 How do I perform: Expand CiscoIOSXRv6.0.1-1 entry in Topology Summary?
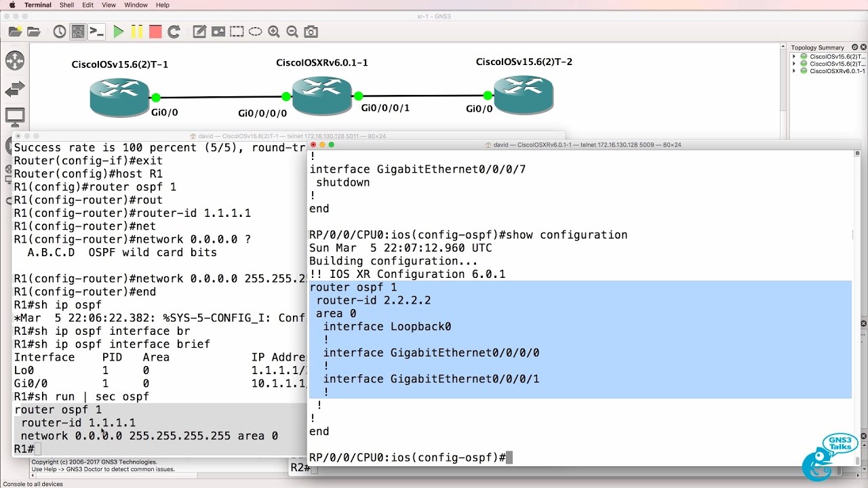point(794,70)
